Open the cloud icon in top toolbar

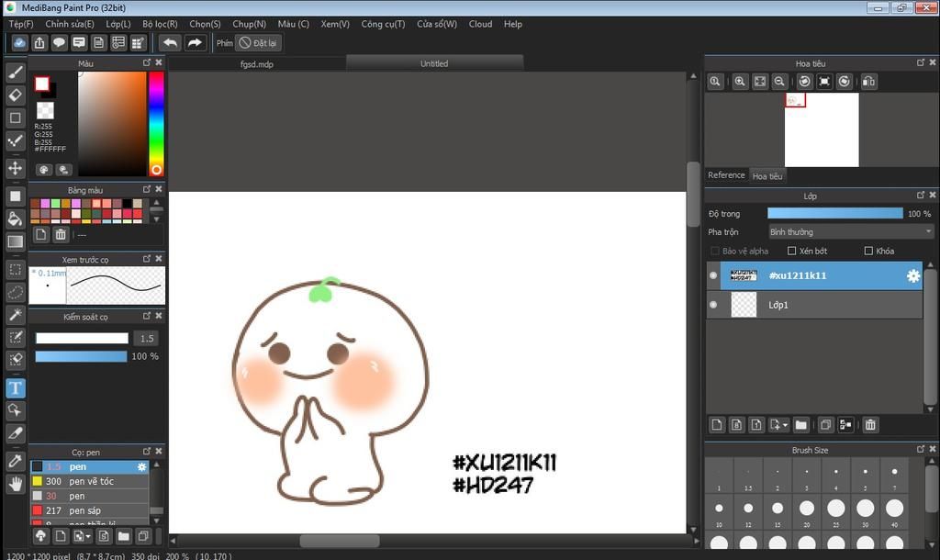[20, 42]
